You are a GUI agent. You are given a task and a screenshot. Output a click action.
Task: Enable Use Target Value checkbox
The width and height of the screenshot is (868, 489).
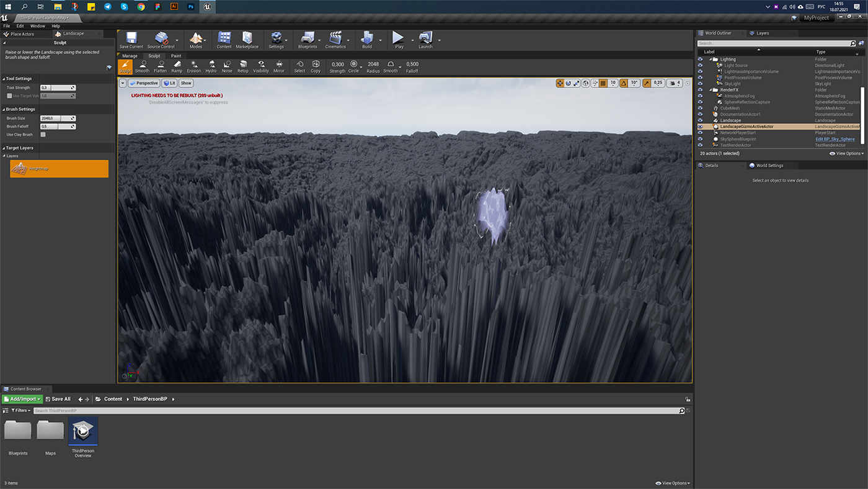coord(9,96)
